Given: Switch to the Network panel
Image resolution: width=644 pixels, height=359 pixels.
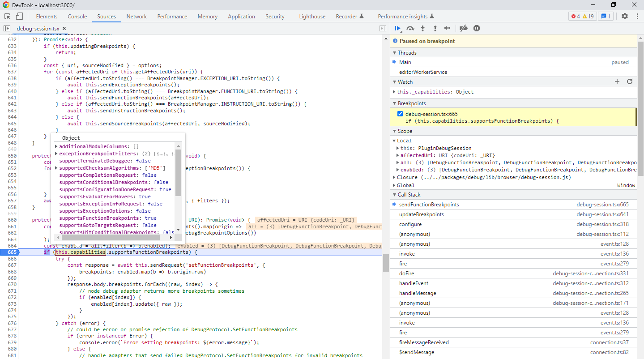Looking at the screenshot, I should (x=136, y=16).
